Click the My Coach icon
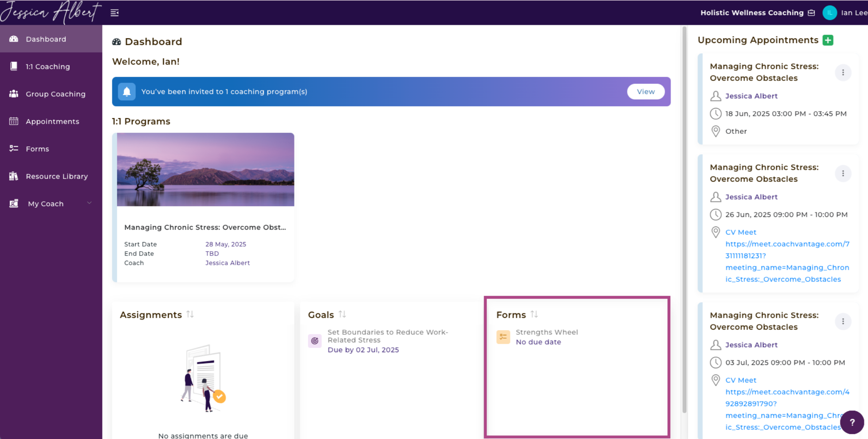This screenshot has width=868, height=439. point(14,203)
